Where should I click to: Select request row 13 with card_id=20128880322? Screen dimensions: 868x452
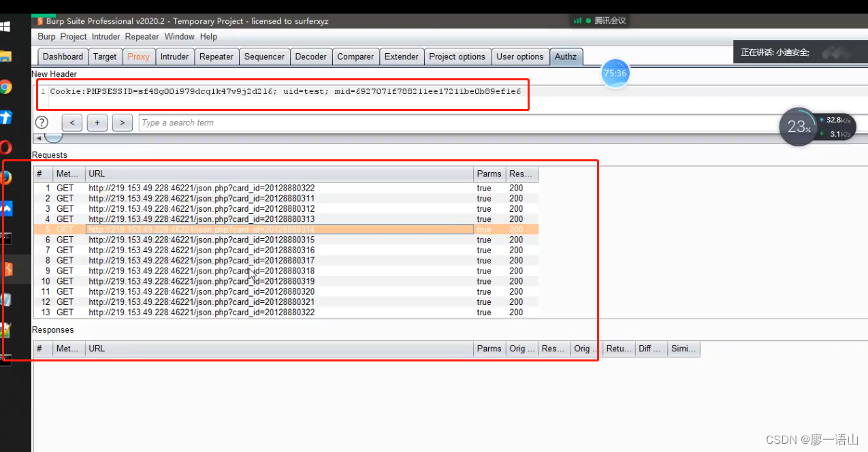click(286, 312)
